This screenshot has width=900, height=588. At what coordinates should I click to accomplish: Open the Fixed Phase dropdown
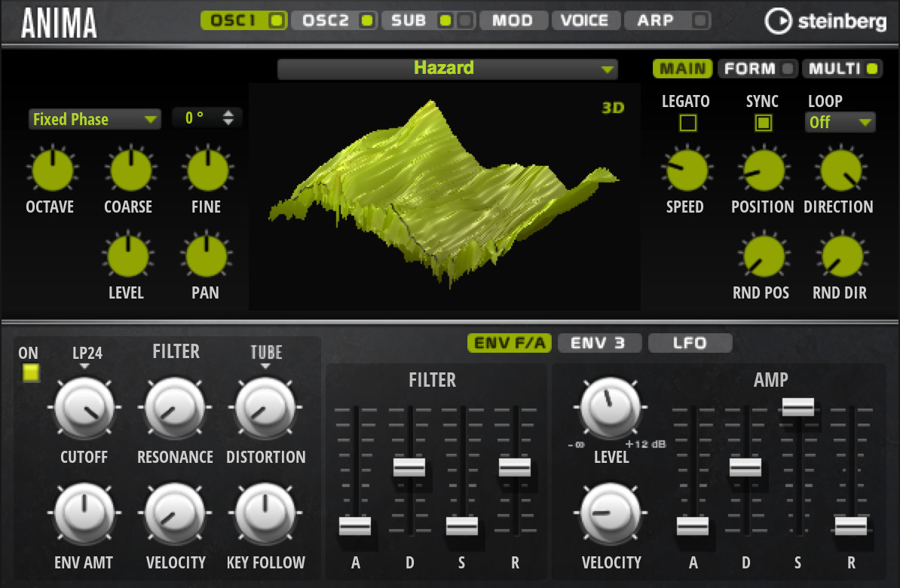94,119
